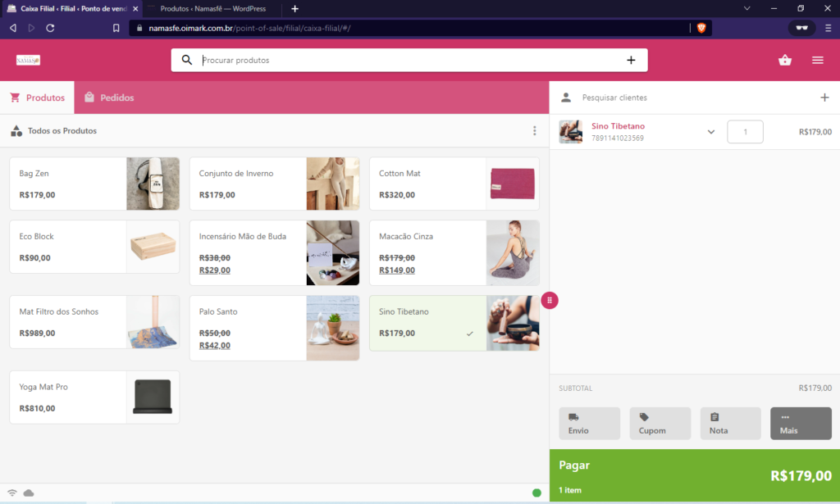Click the plus icon in product search bar

pyautogui.click(x=631, y=60)
